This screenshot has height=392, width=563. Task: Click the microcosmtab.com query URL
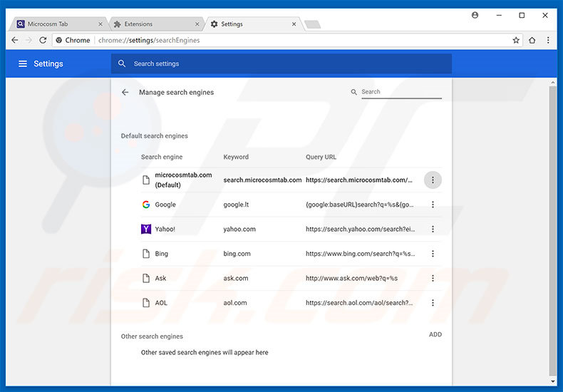tap(358, 180)
